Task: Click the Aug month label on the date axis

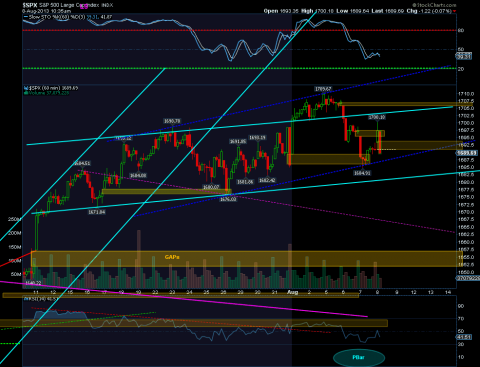Action: click(292, 292)
